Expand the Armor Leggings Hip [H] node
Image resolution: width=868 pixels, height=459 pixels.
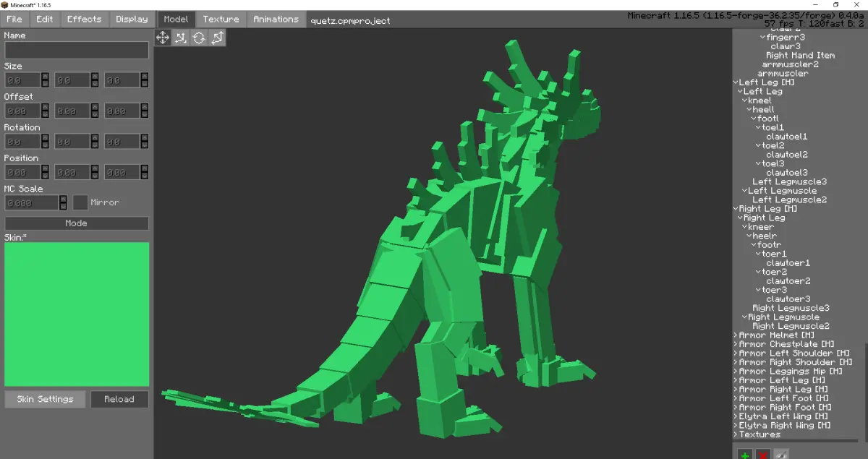[x=736, y=372]
